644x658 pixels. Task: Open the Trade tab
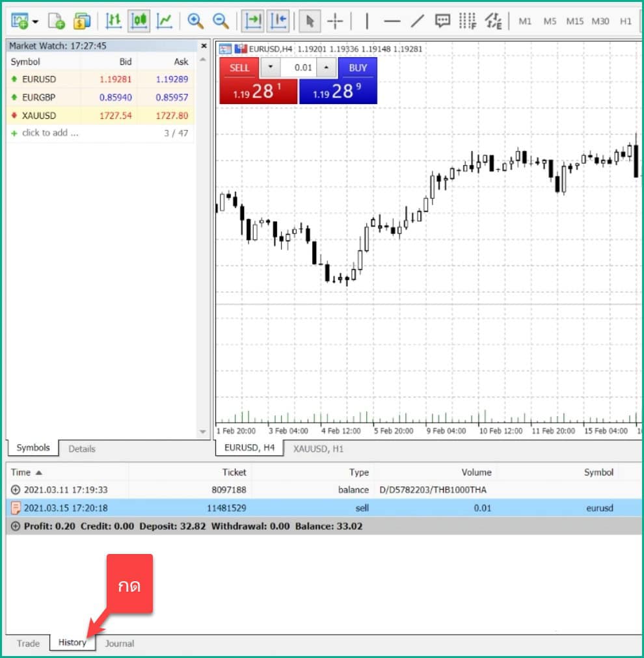[x=28, y=643]
